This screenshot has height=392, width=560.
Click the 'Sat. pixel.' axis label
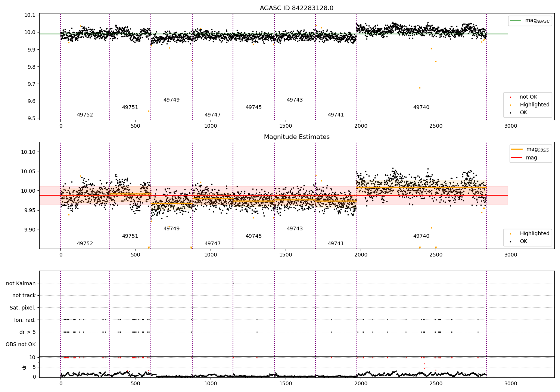[23, 308]
